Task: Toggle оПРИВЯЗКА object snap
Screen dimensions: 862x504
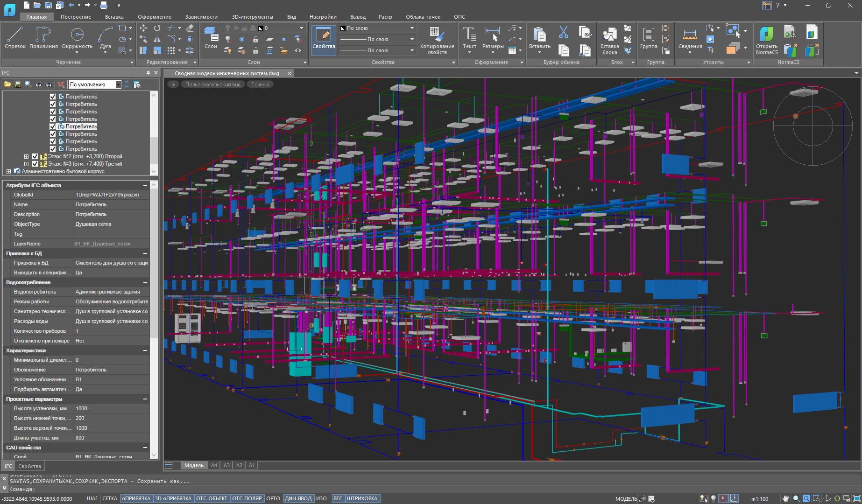Action: [x=136, y=498]
